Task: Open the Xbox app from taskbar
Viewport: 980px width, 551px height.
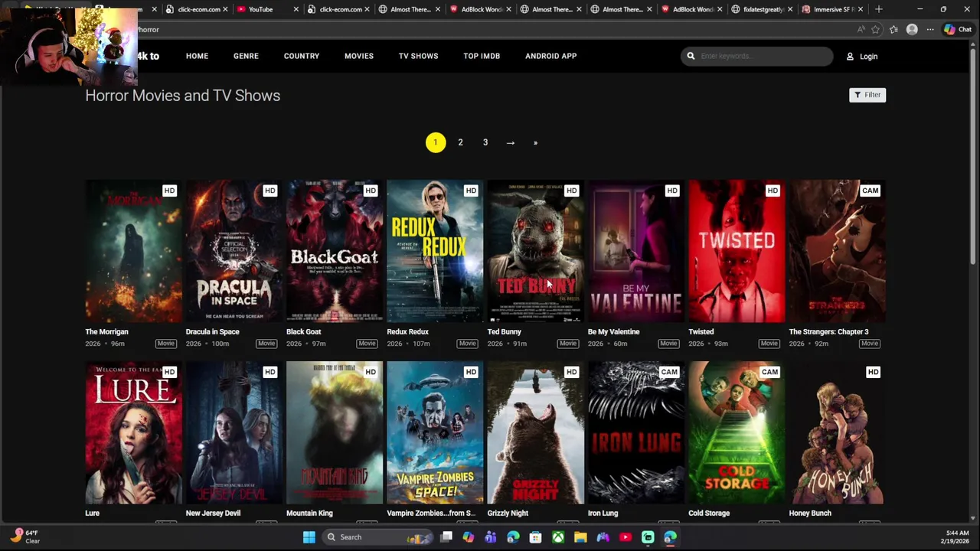Action: tap(558, 537)
